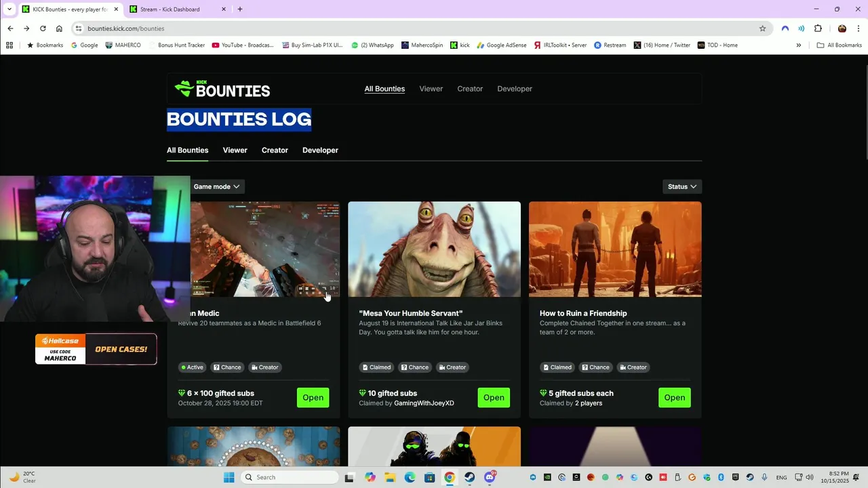Open Windows Start menu
Image resolution: width=868 pixels, height=488 pixels.
coord(229,477)
